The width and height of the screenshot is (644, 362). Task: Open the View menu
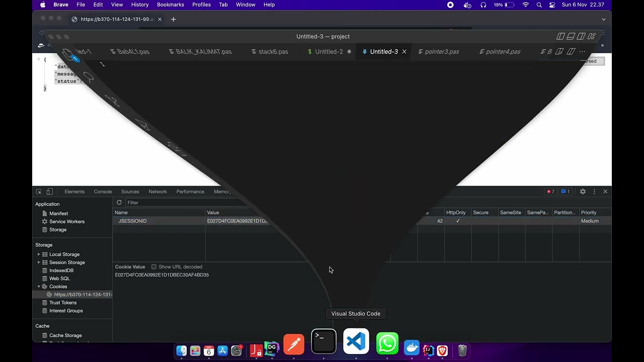click(x=117, y=5)
